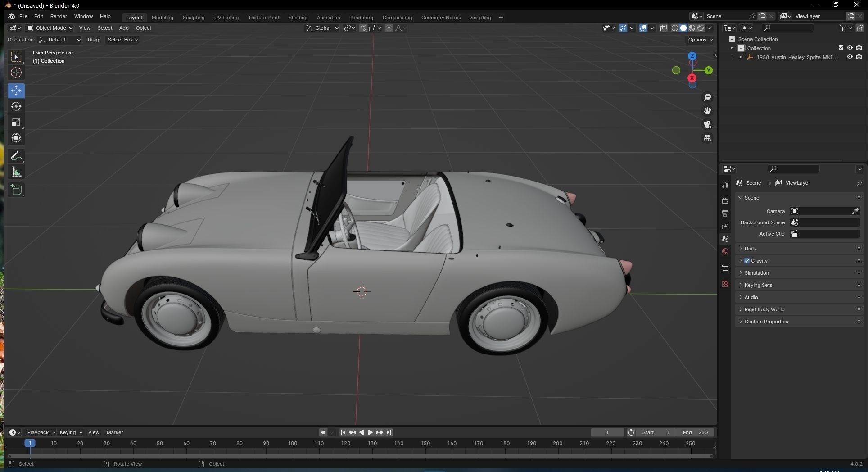
Task: Open the File menu
Action: coord(23,16)
